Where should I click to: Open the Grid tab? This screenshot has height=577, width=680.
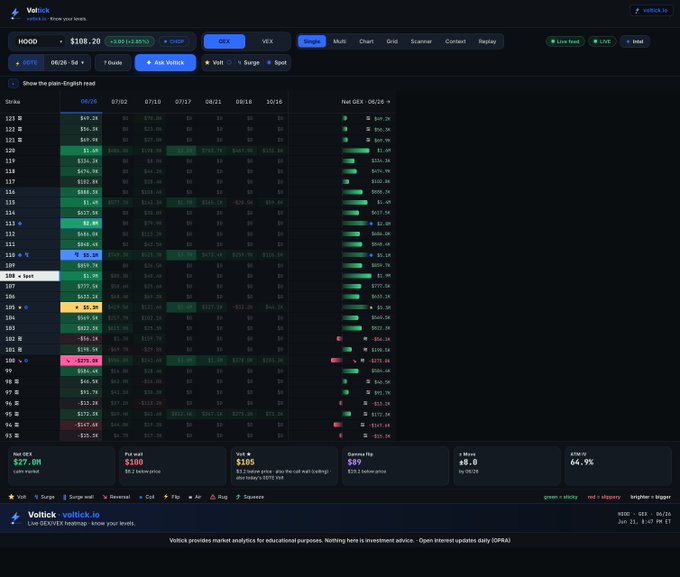(392, 42)
